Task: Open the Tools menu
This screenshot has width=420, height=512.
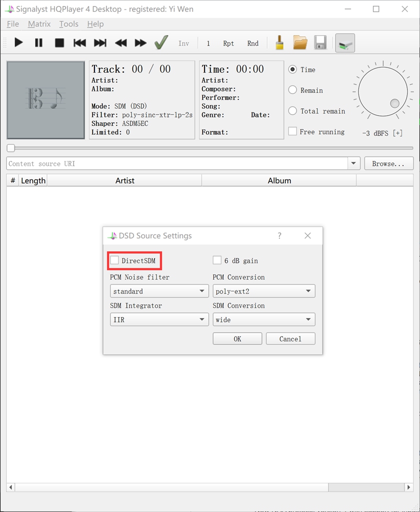Action: tap(68, 24)
